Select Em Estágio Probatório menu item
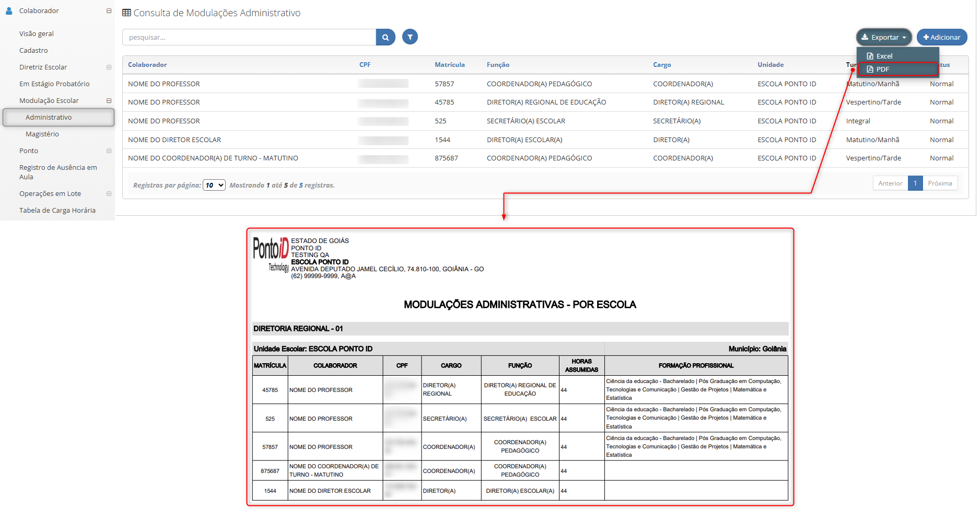Viewport: 980px width, 509px height. click(x=54, y=84)
